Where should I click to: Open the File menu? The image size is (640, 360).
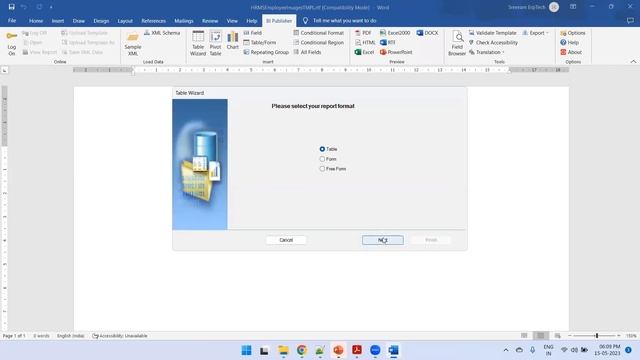point(12,20)
